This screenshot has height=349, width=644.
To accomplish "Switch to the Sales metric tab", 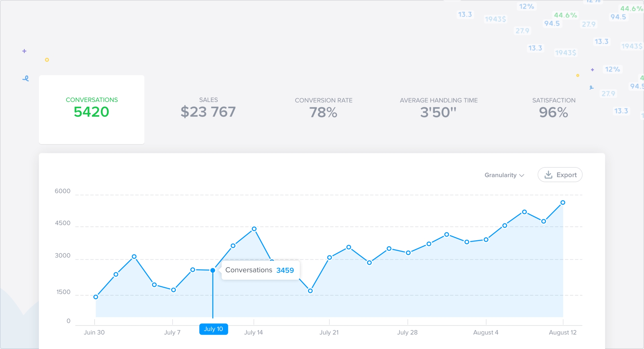I will coord(208,108).
